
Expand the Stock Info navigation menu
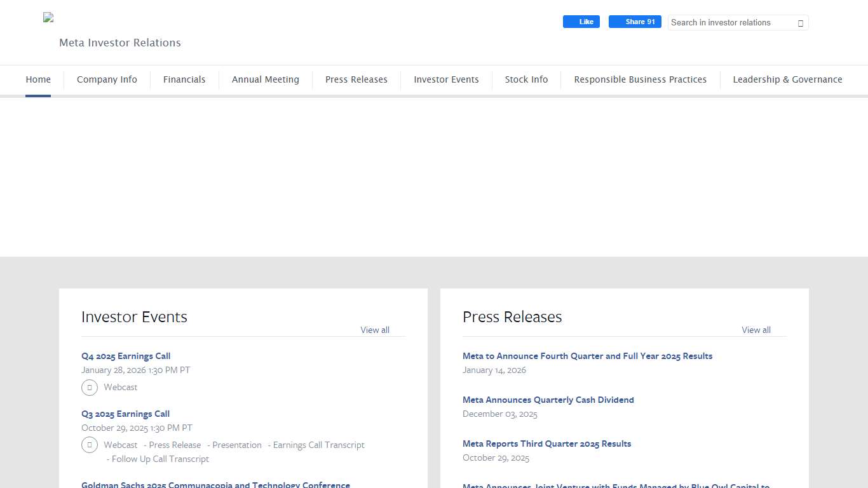click(526, 80)
